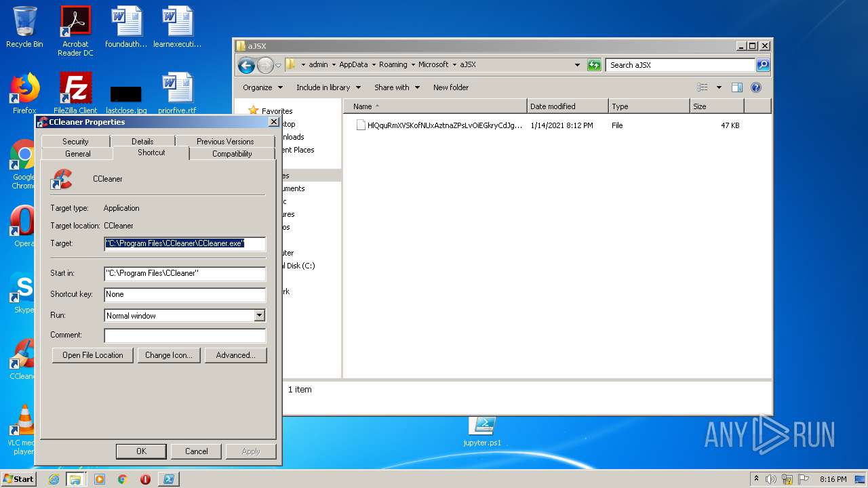The image size is (868, 488).
Task: Select the Google Chrome desktop shortcut
Action: pyautogui.click(x=23, y=164)
